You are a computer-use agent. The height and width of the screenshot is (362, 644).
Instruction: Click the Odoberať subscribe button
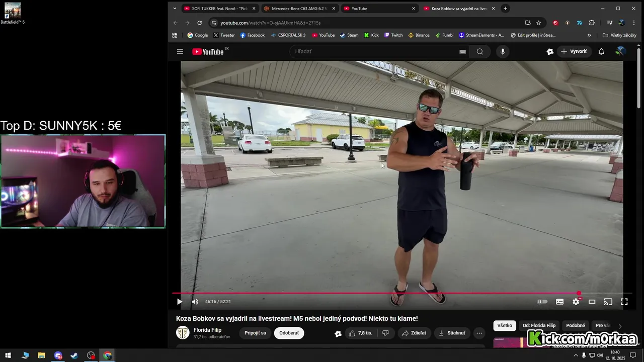point(289,333)
